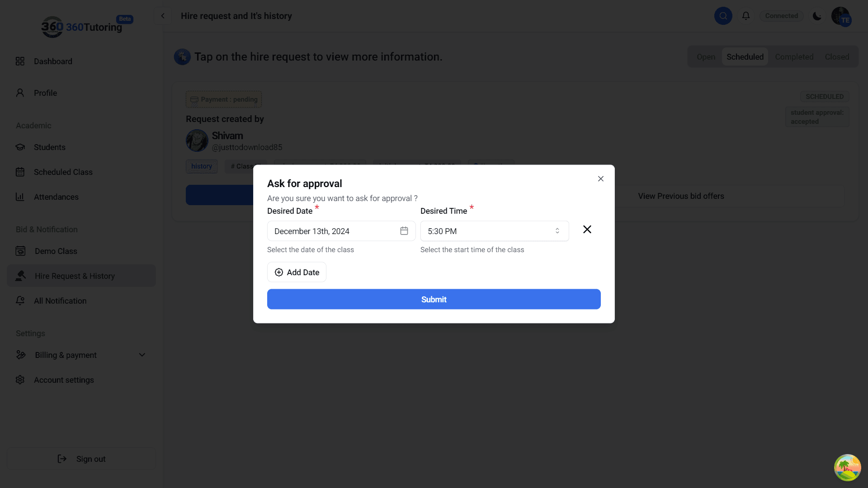Click the Dashboard grid icon in sidebar

(x=20, y=61)
